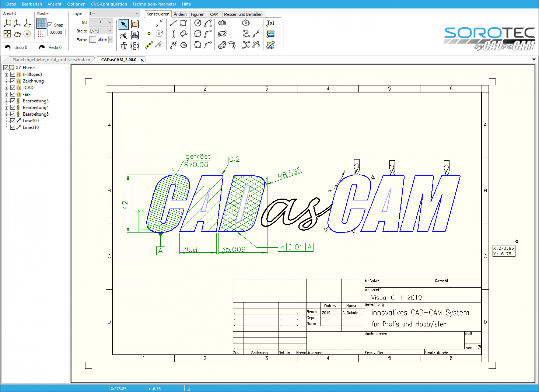The width and height of the screenshot is (539, 392).
Task: Choose the polyline tool
Action: coord(173,45)
